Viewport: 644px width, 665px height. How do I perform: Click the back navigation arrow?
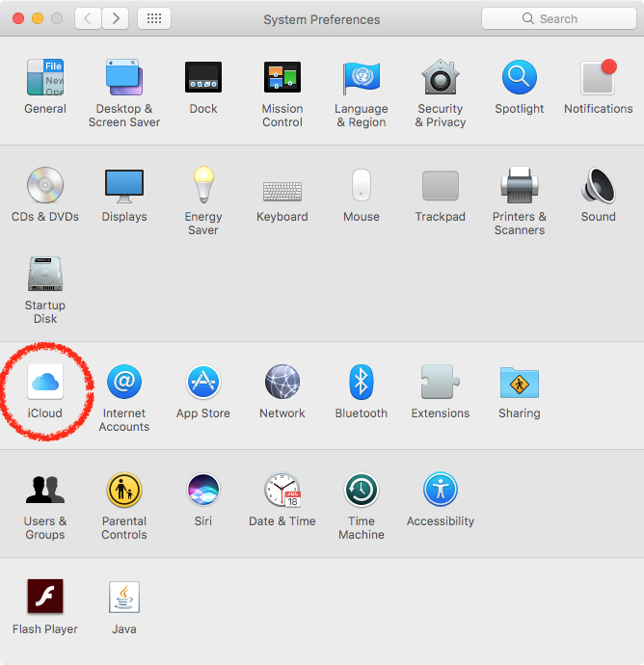pos(88,18)
